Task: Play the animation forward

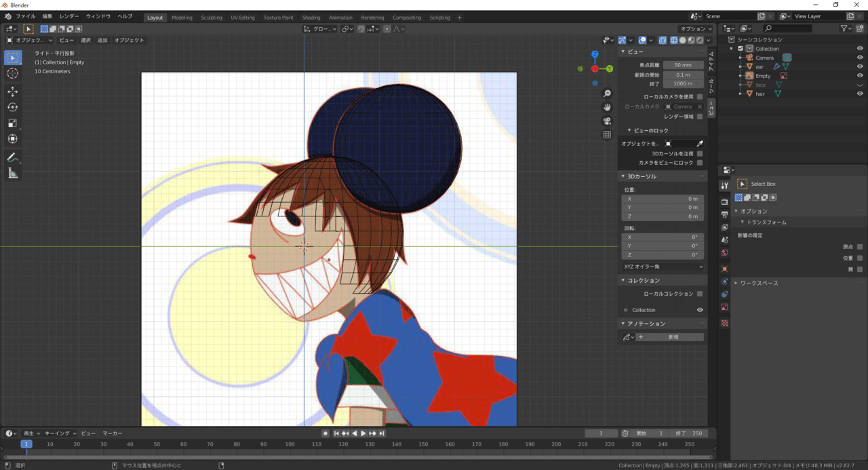Action: (363, 433)
